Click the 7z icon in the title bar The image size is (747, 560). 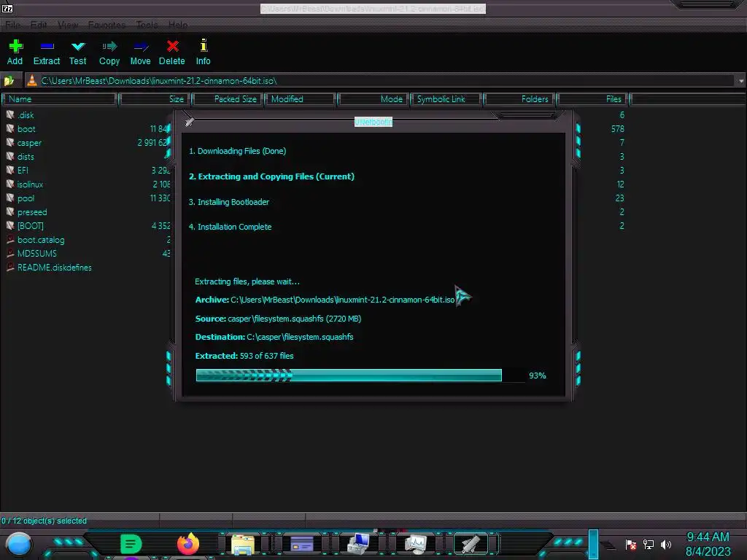tap(7, 8)
